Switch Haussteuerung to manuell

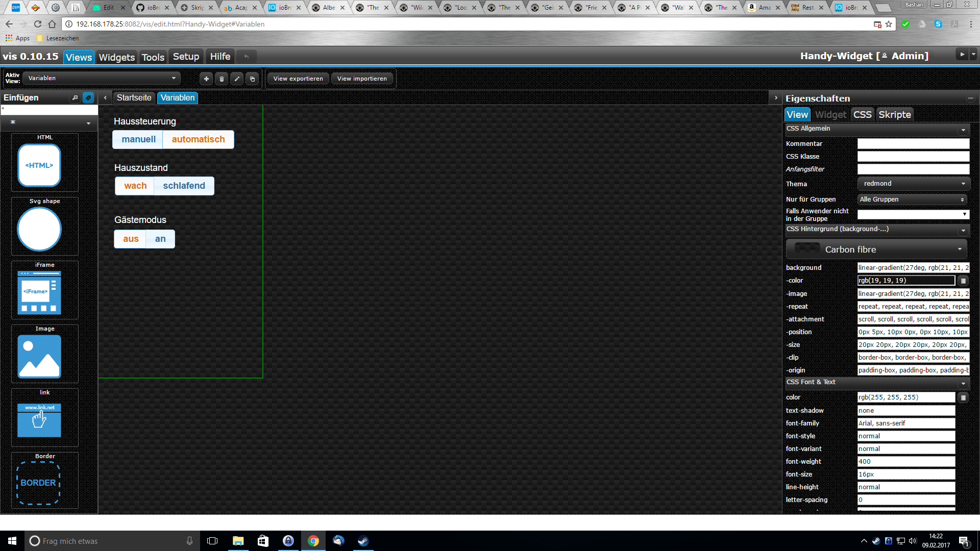click(x=138, y=139)
